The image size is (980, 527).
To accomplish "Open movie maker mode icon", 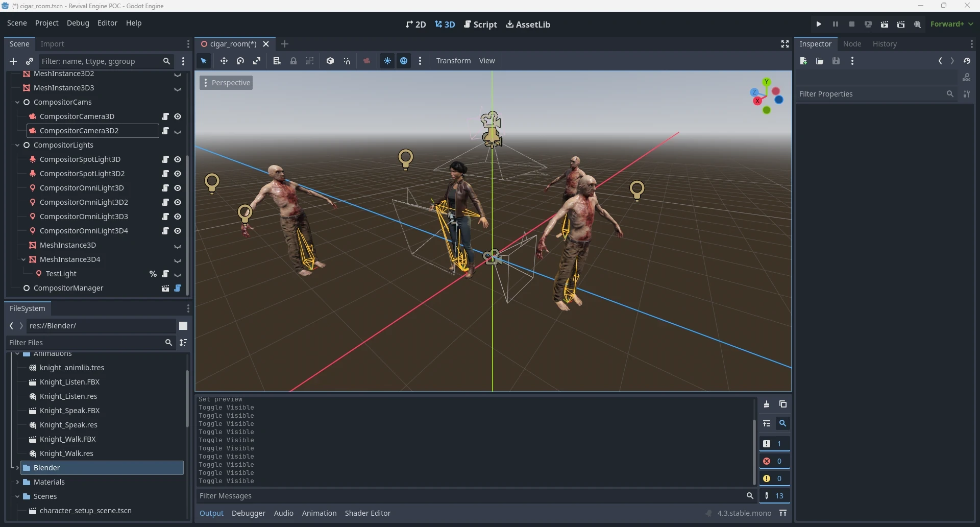I will [917, 24].
